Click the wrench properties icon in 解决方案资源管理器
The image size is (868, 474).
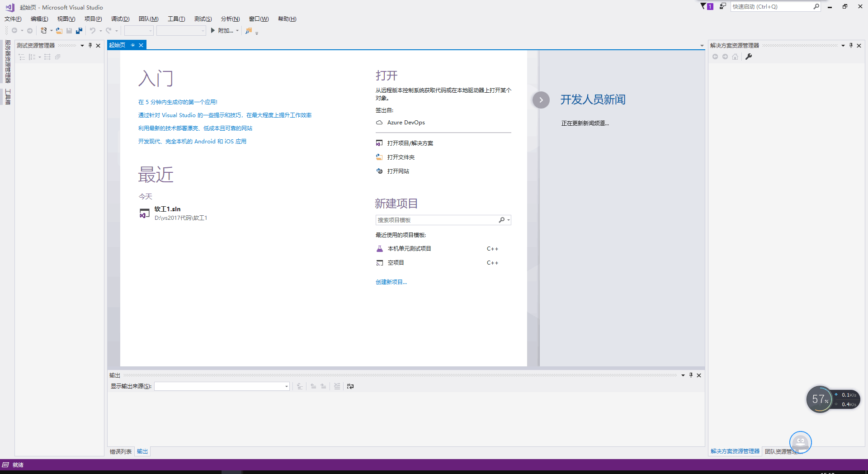[x=749, y=57]
